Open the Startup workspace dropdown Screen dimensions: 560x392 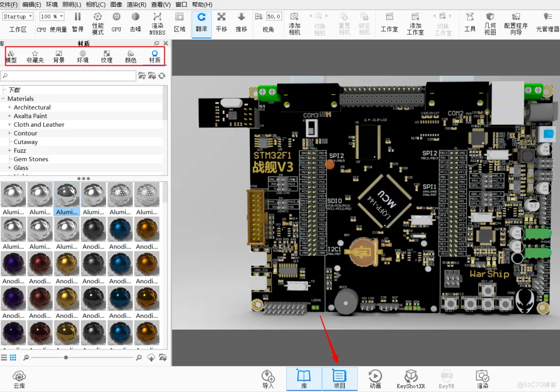(17, 17)
